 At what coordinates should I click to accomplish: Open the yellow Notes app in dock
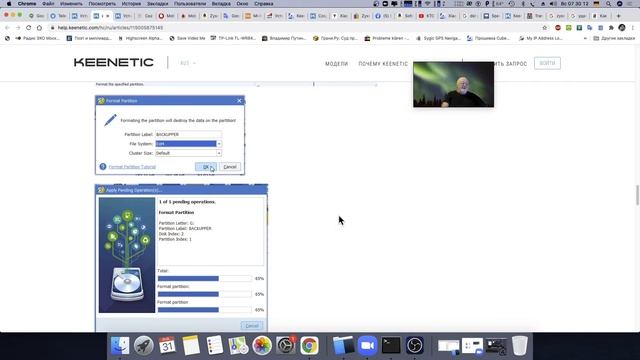[191, 346]
